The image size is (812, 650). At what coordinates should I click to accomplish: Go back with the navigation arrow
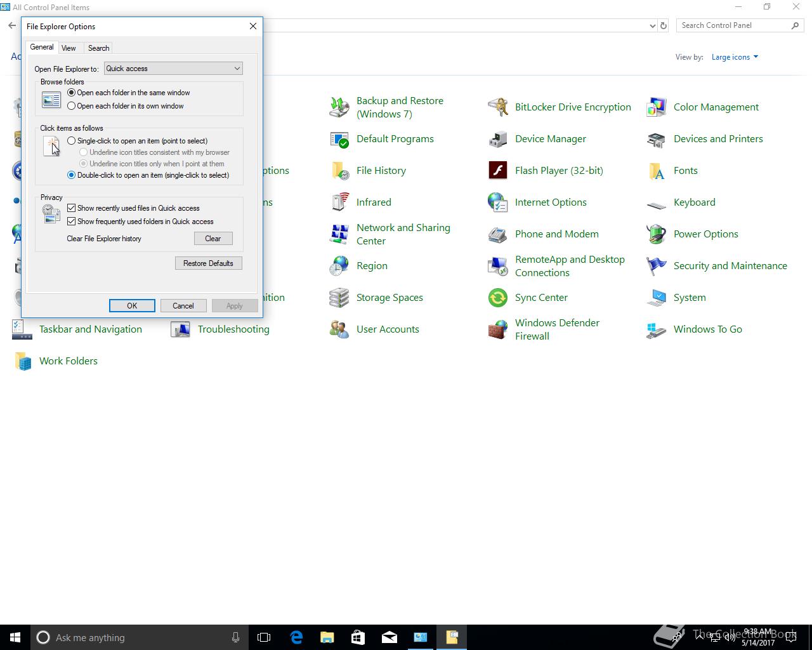click(x=12, y=25)
